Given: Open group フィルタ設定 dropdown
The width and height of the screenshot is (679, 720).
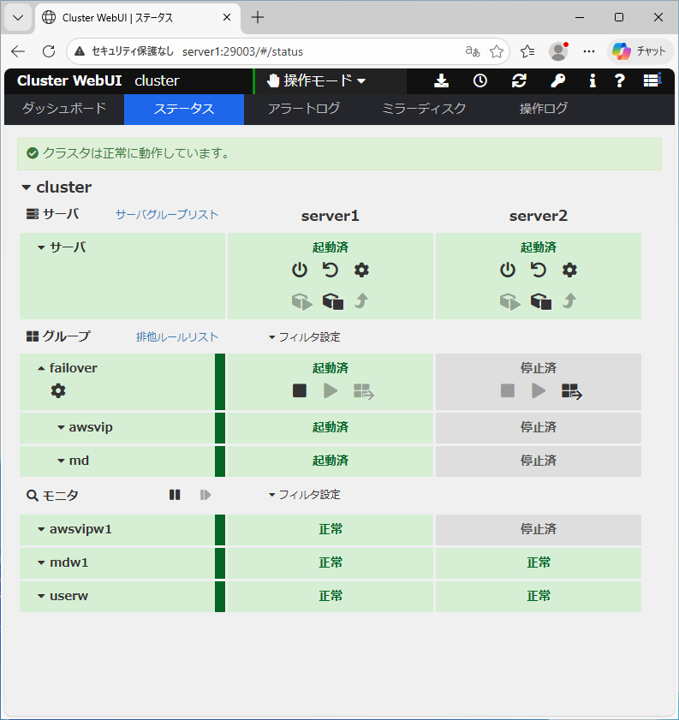Looking at the screenshot, I should pyautogui.click(x=304, y=337).
